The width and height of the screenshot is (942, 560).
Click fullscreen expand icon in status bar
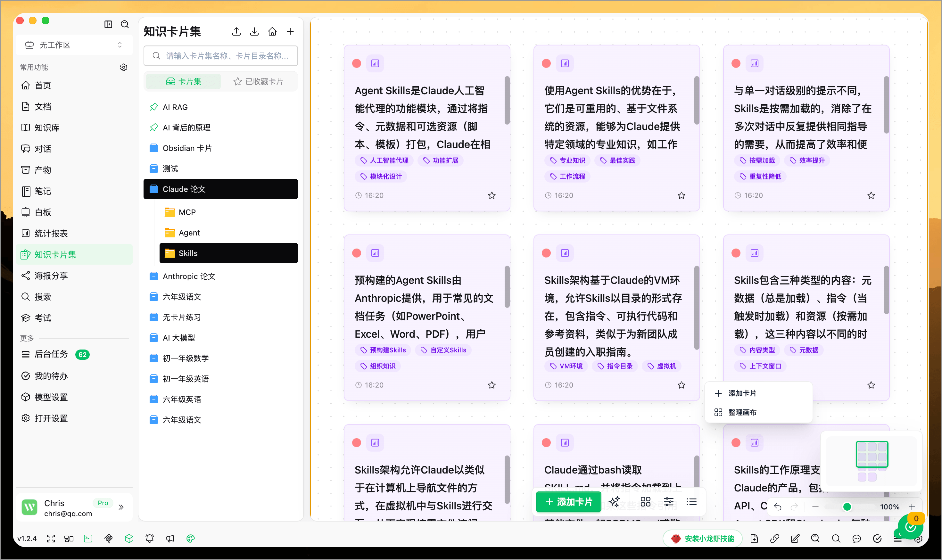51,539
